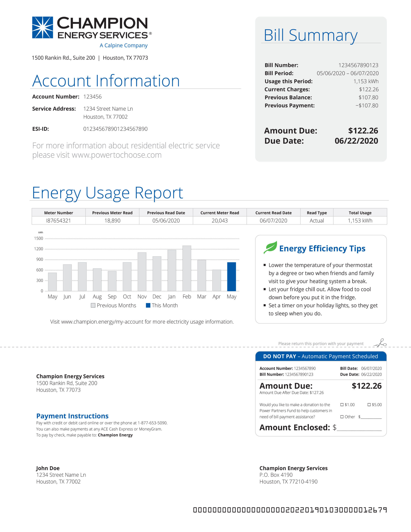Click the phone number 1-877-653-5090
Viewport: 411px width, 532px height.
click(x=153, y=423)
